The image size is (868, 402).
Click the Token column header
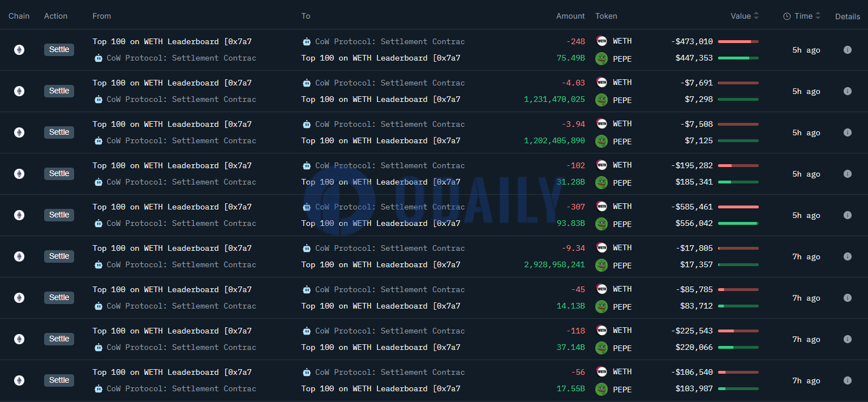click(606, 16)
